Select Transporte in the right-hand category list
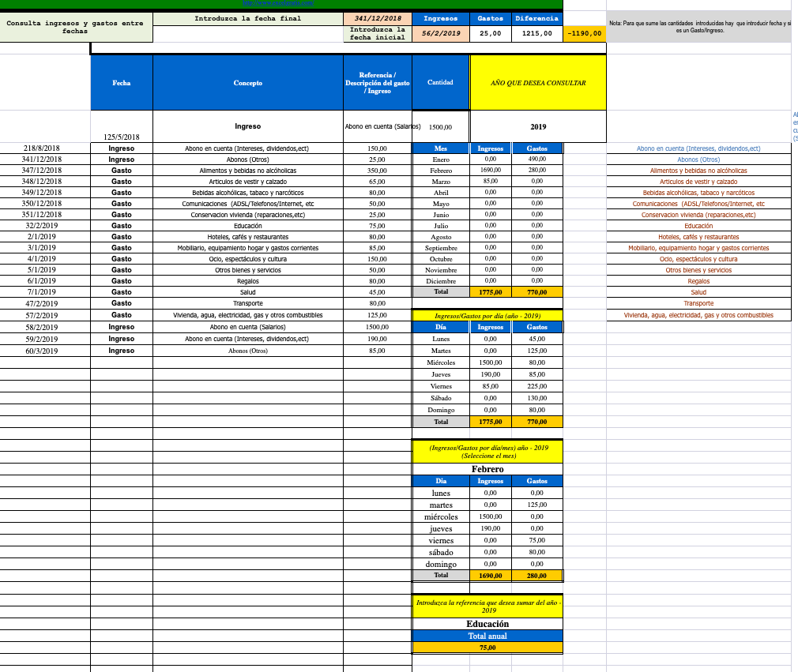Image resolution: width=798 pixels, height=672 pixels. pos(698,303)
